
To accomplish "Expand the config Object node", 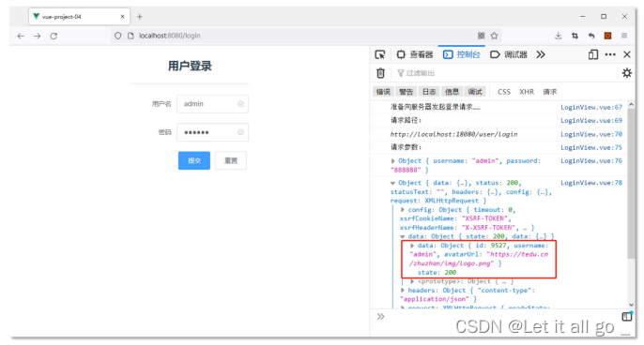I will click(x=403, y=210).
